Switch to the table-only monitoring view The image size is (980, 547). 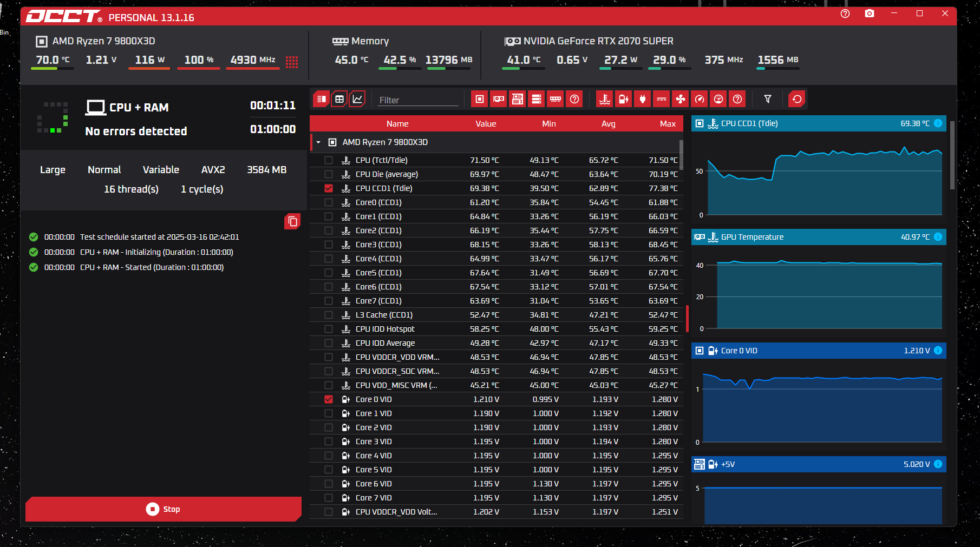(x=339, y=99)
